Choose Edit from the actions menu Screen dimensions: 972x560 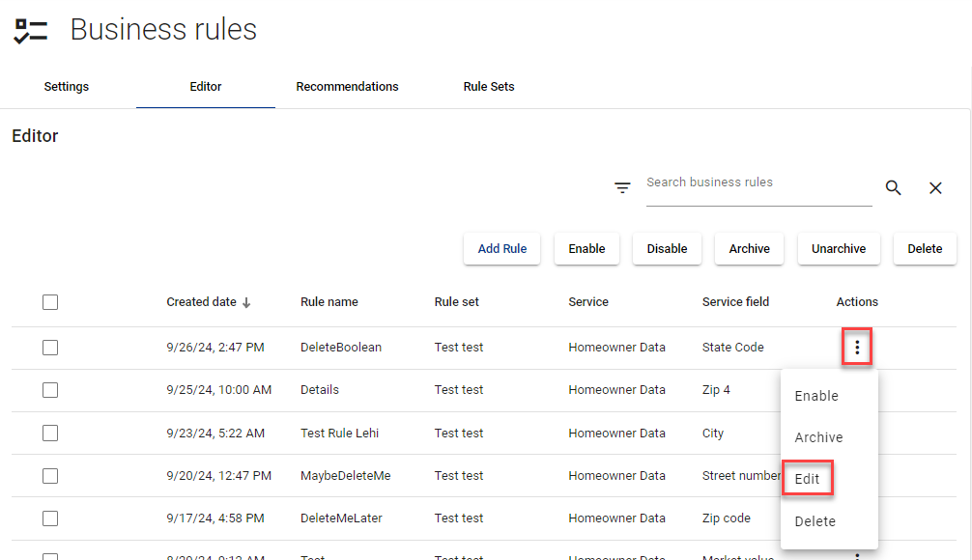click(x=807, y=479)
